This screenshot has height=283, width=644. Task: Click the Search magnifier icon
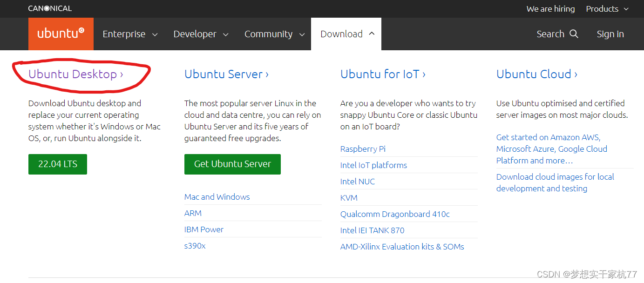pos(574,34)
